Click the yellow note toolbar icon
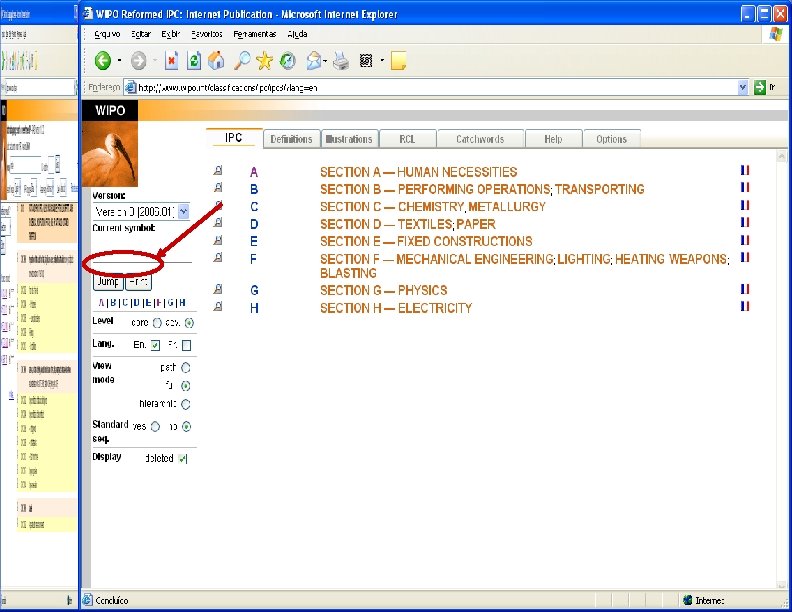 [x=398, y=61]
